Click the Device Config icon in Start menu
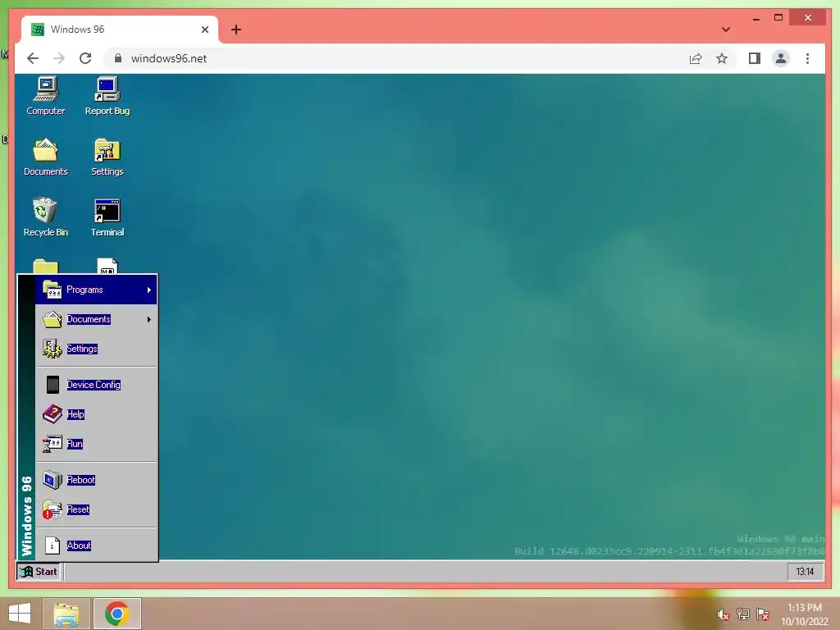Screen dimensions: 840x630 52,385
